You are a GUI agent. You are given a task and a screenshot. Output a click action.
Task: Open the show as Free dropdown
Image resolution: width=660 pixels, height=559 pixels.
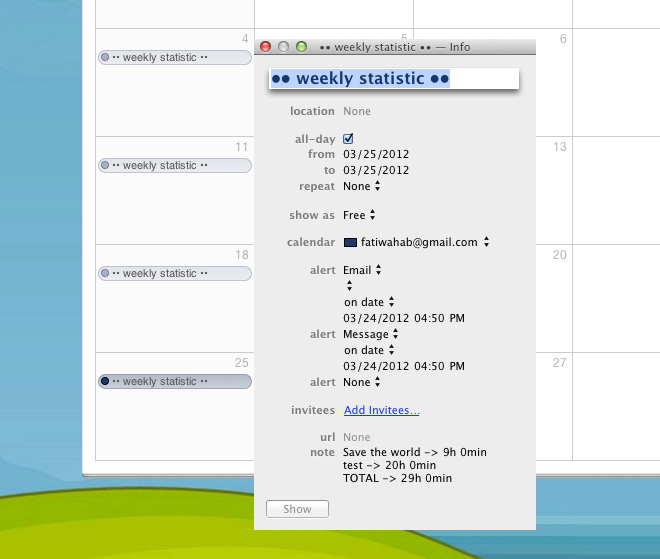coord(359,215)
